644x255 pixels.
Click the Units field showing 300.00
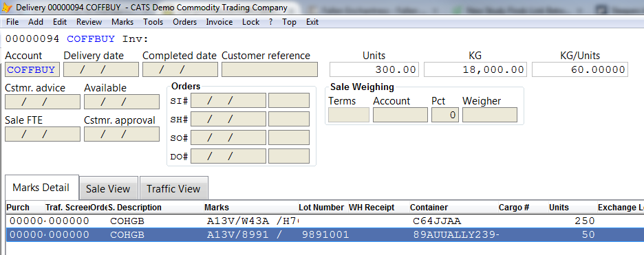pyautogui.click(x=374, y=69)
